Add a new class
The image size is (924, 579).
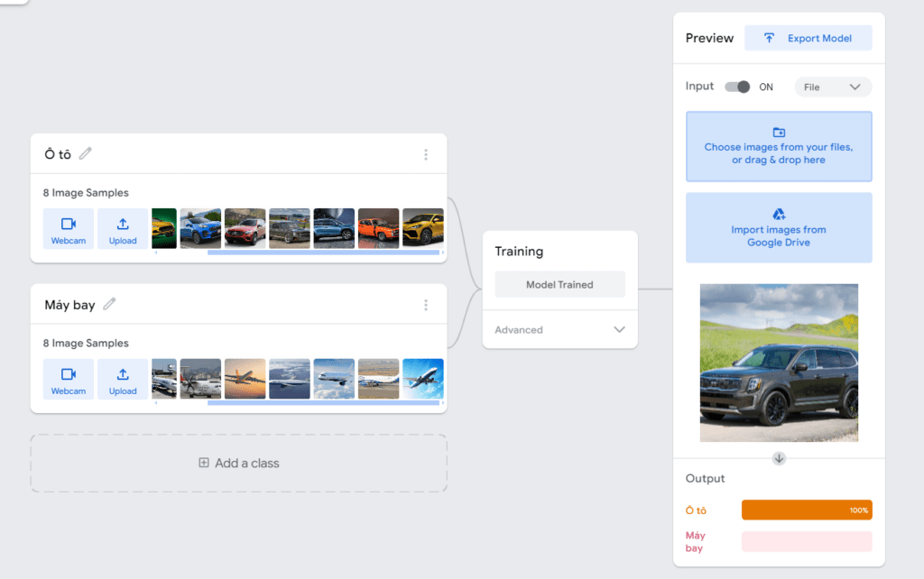point(238,463)
